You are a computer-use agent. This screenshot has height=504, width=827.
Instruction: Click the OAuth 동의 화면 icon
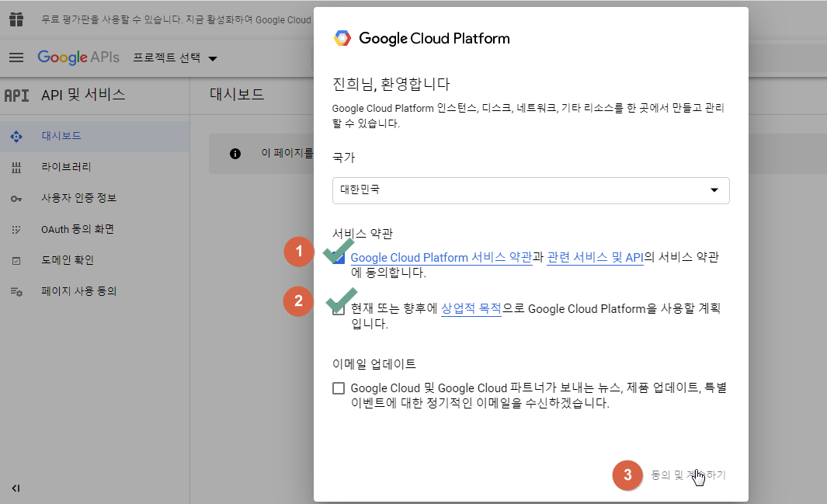16,230
